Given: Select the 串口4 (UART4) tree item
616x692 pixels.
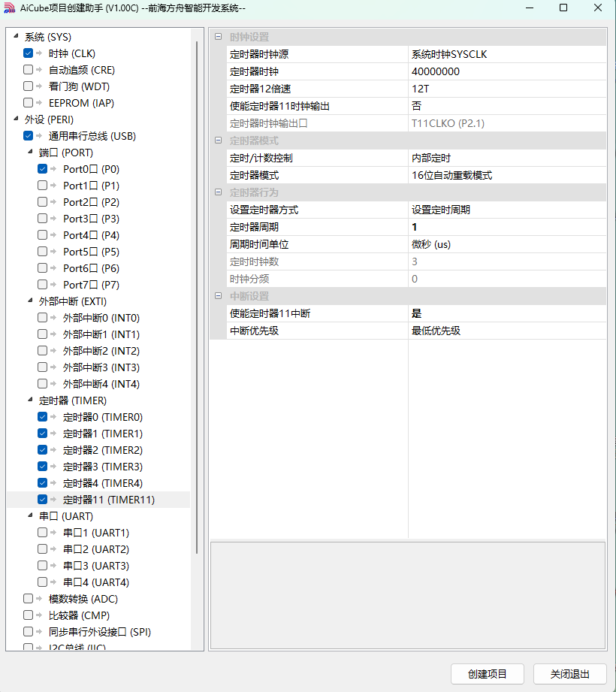Looking at the screenshot, I should (96, 582).
